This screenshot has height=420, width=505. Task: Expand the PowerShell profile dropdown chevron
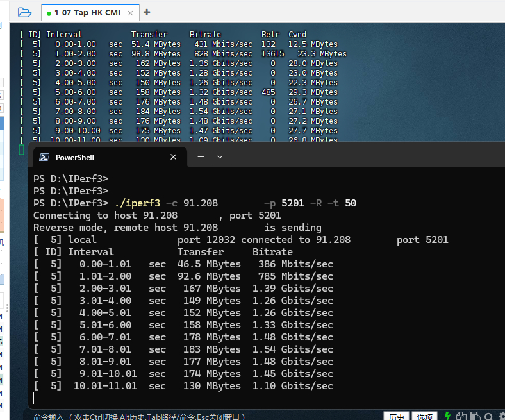click(220, 157)
